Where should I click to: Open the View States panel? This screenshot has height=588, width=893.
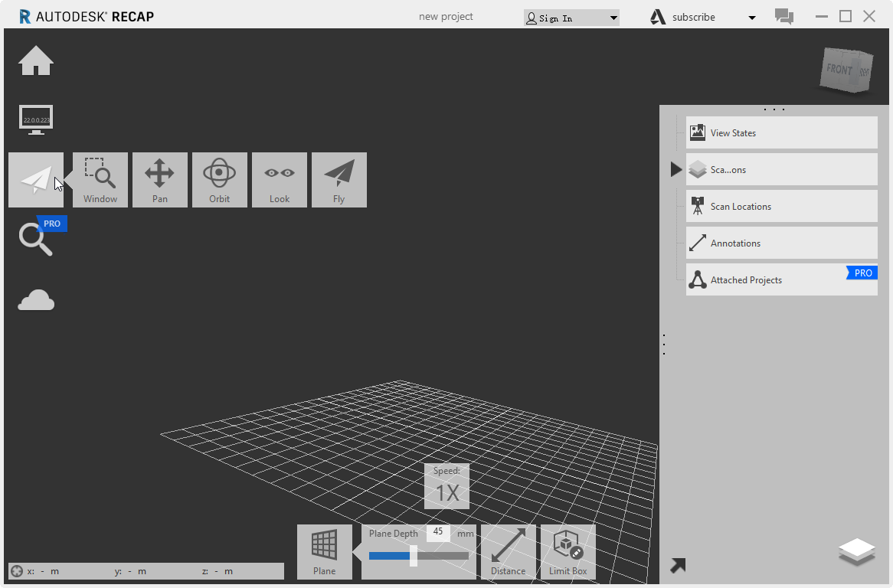click(x=781, y=132)
